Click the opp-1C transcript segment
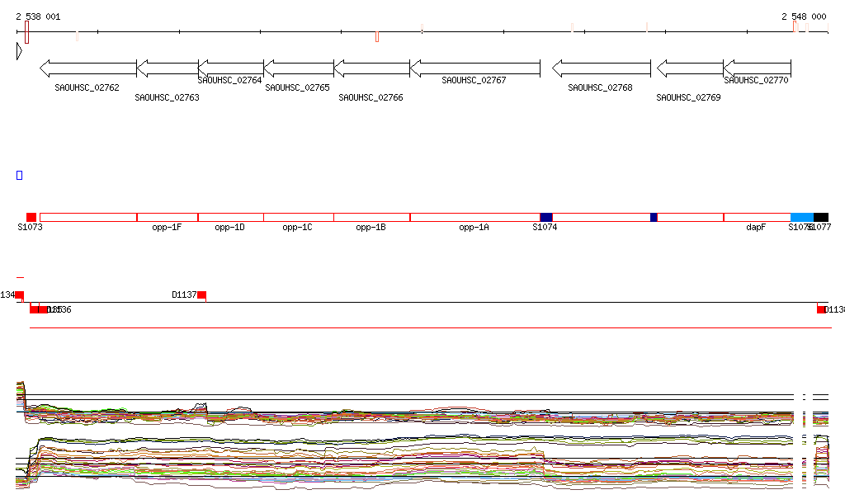 point(299,217)
